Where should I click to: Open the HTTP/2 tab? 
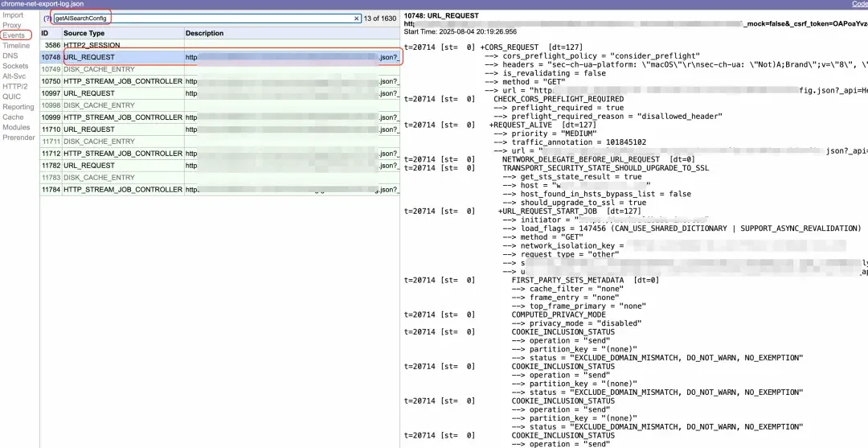tap(14, 86)
